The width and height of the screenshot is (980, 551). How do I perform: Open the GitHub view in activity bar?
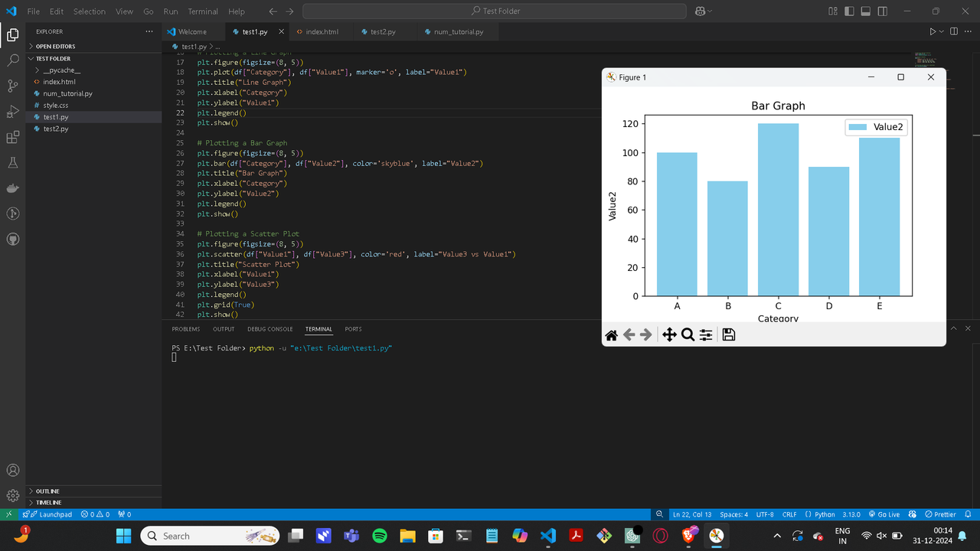tap(12, 239)
